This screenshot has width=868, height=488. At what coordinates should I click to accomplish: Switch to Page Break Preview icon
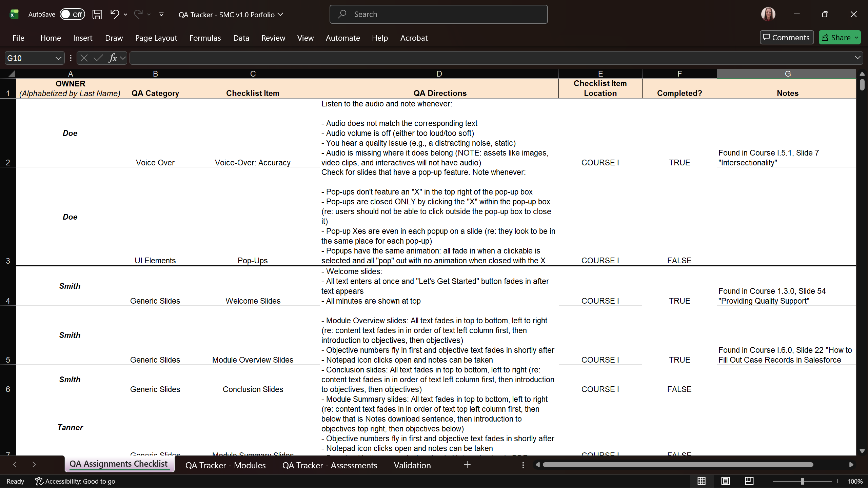749,481
